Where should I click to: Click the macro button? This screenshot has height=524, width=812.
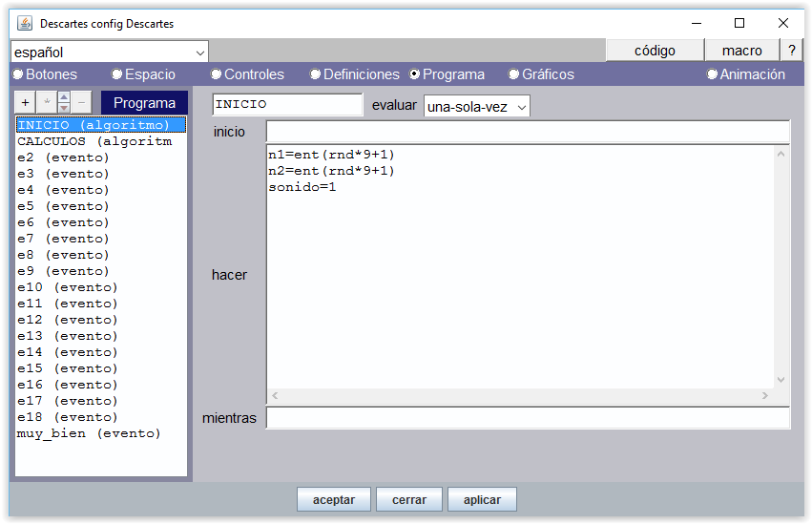pyautogui.click(x=741, y=51)
